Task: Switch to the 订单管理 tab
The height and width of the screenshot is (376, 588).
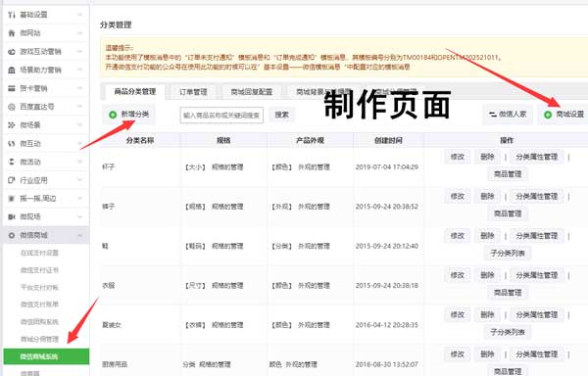Action: 193,92
